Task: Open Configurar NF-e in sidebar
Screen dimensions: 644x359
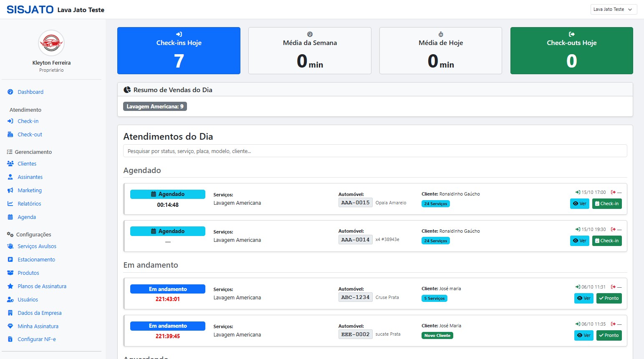Action: point(36,339)
